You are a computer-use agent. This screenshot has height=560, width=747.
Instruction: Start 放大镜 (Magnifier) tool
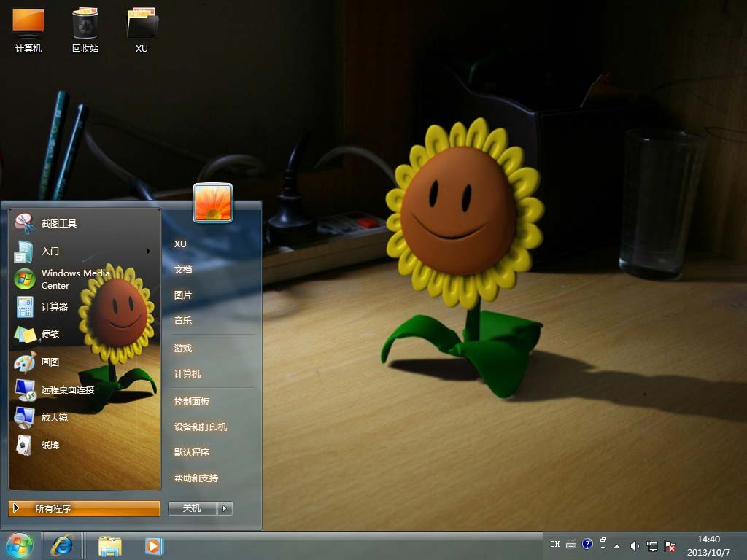point(54,418)
